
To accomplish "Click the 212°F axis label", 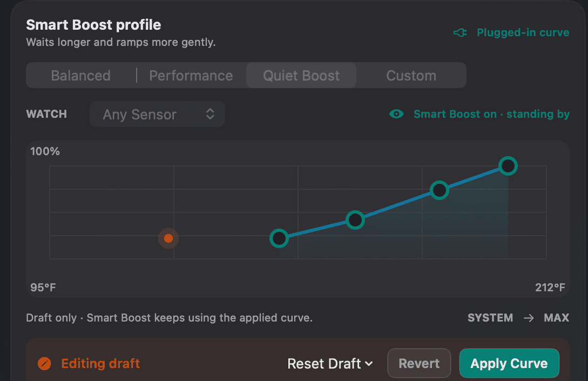I will click(x=550, y=288).
